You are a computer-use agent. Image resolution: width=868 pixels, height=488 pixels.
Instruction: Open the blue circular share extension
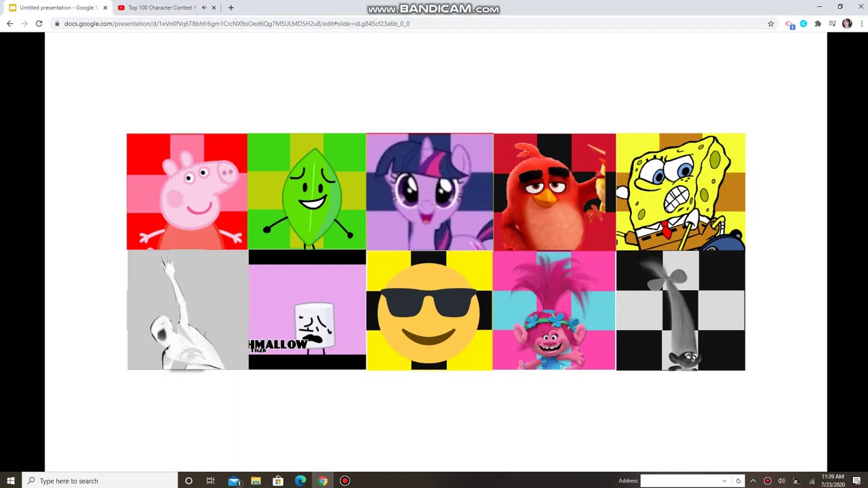(x=804, y=24)
